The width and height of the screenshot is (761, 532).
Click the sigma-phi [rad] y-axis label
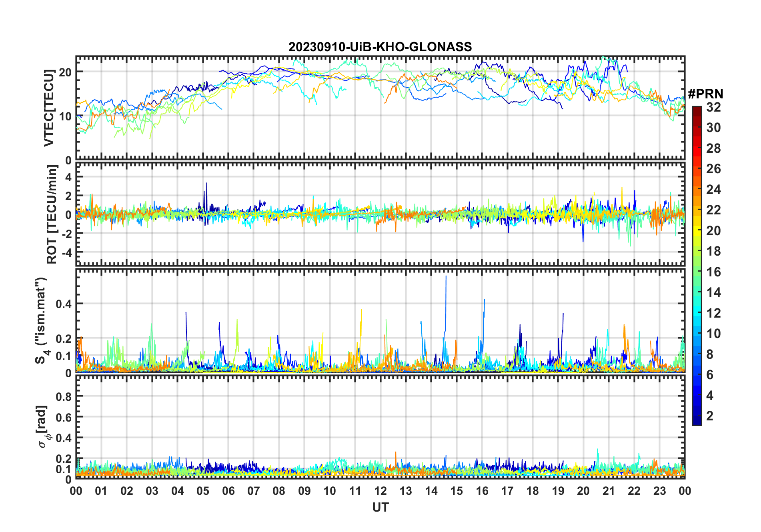click(42, 426)
